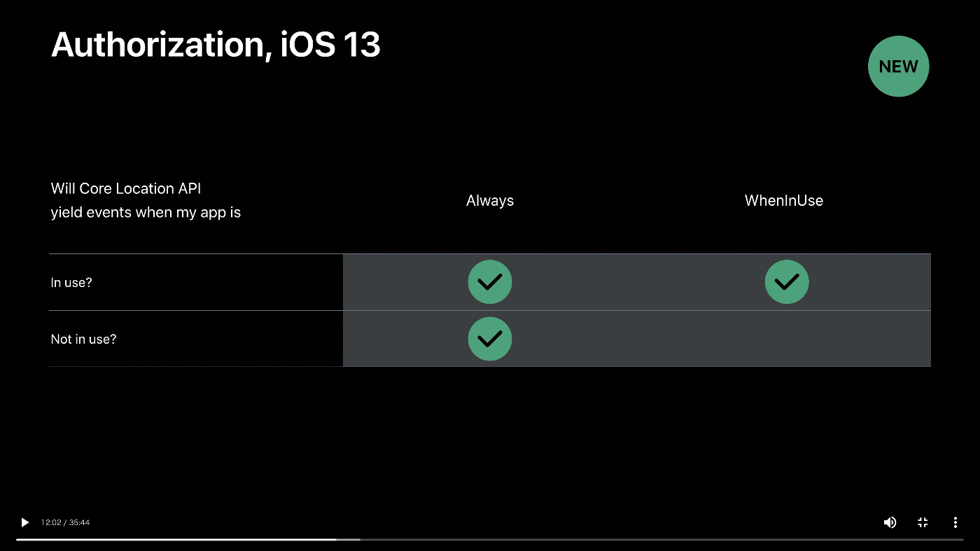Viewport: 980px width, 551px height.
Task: Click the 'In use?' row label
Action: coord(71,283)
